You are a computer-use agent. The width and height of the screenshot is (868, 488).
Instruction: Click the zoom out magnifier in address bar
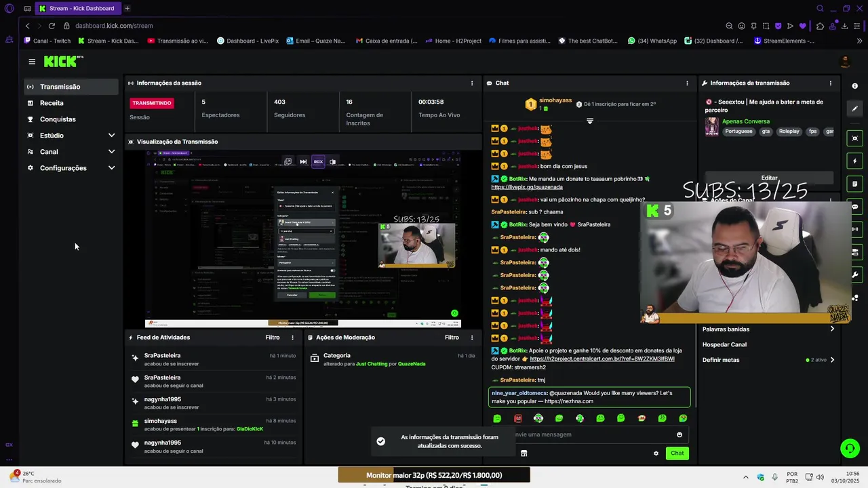tap(729, 26)
